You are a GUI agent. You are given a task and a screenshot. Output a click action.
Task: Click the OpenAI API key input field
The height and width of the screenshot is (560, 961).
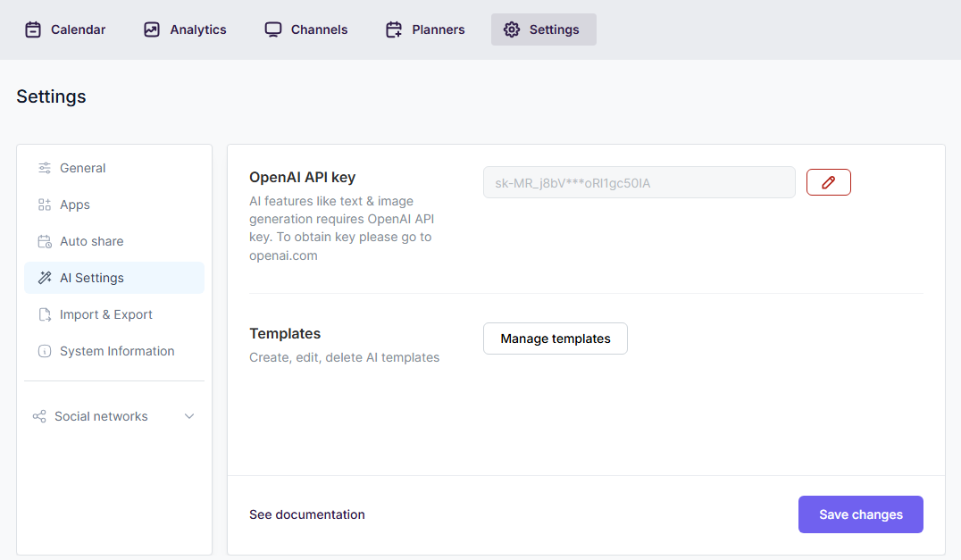[x=639, y=182]
